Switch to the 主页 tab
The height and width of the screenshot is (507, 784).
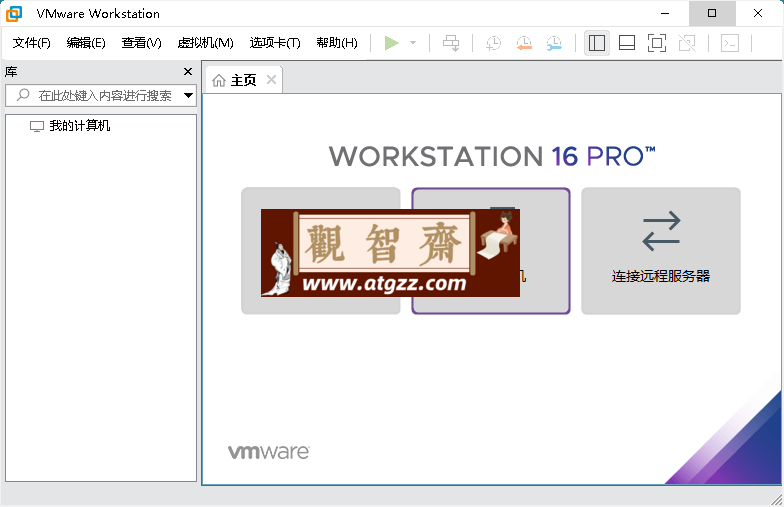[244, 80]
